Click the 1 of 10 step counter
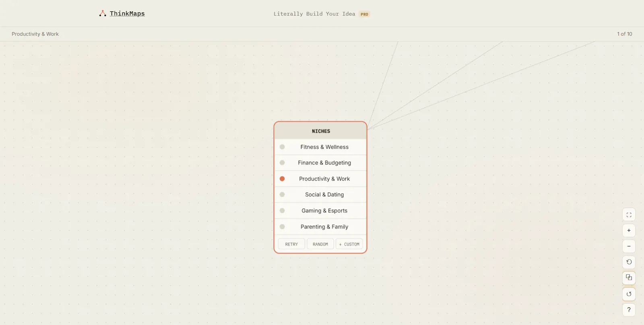644x325 pixels. point(625,34)
